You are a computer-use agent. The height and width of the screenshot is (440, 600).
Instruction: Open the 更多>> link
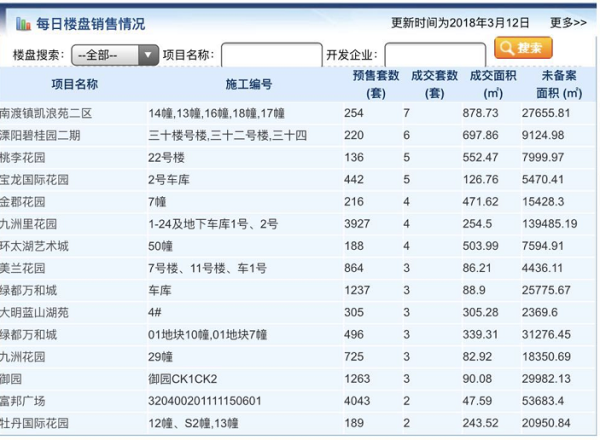click(x=568, y=23)
